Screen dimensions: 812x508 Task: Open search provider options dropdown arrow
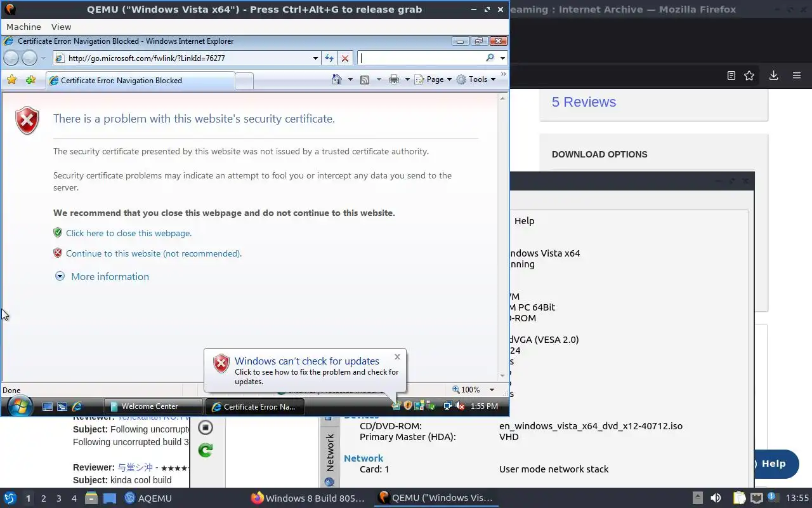502,58
